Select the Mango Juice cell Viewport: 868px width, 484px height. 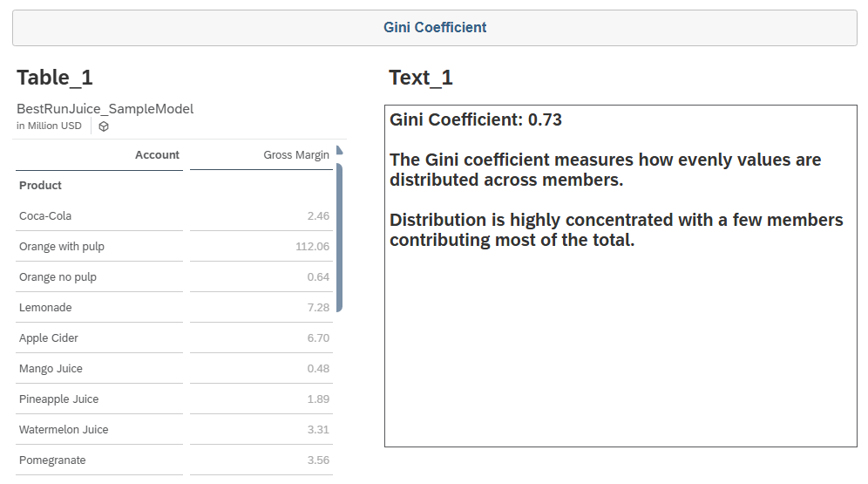(52, 369)
